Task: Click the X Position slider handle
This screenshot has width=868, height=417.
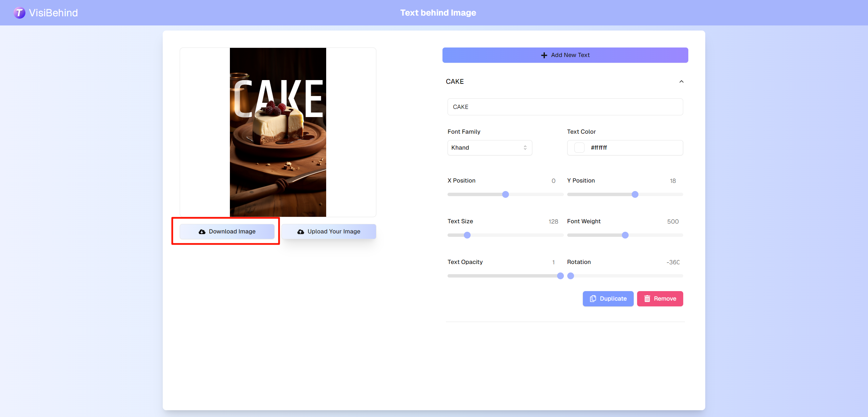Action: (506, 194)
